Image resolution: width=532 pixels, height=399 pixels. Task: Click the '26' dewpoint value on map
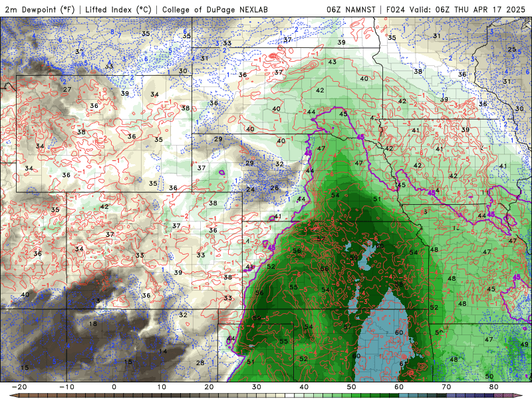coord(275,188)
